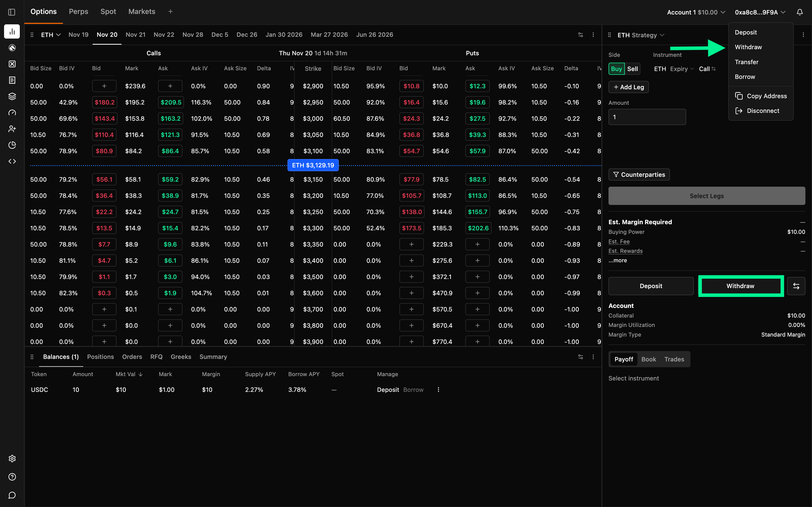Screen dimensions: 812x507
Task: Click the Add Leg button
Action: (x=628, y=87)
